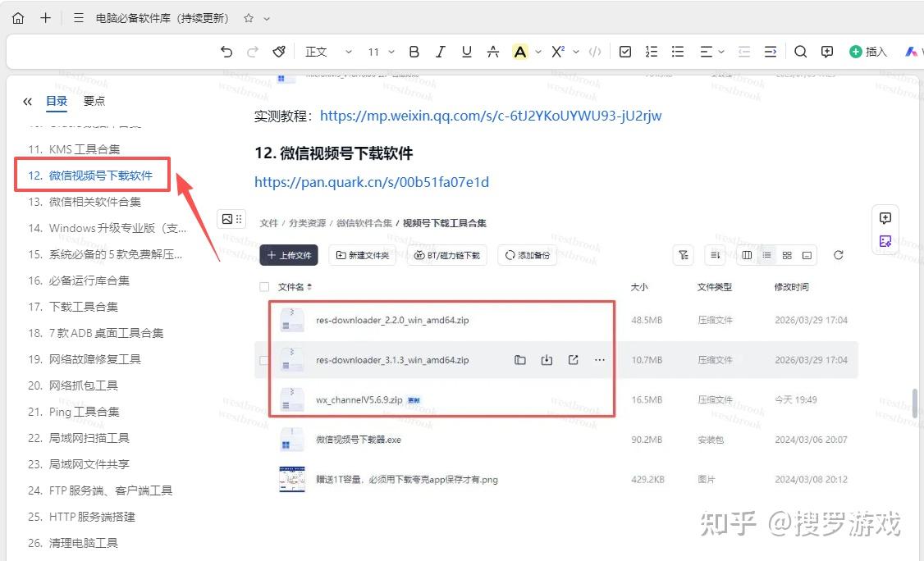Apply the yellow highlight font color A
Viewport: 924px width, 561px height.
(x=519, y=52)
